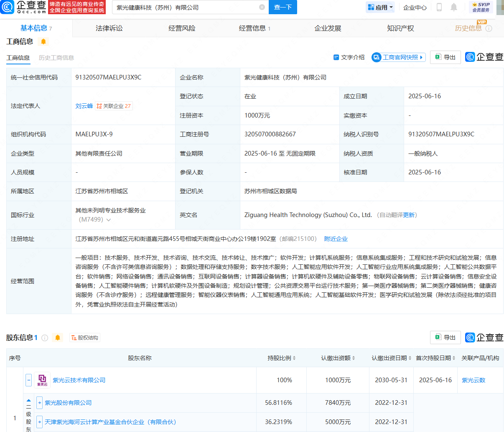The image size is (504, 432).
Task: Click 持股比例 value 56.8116%
Action: point(278,403)
